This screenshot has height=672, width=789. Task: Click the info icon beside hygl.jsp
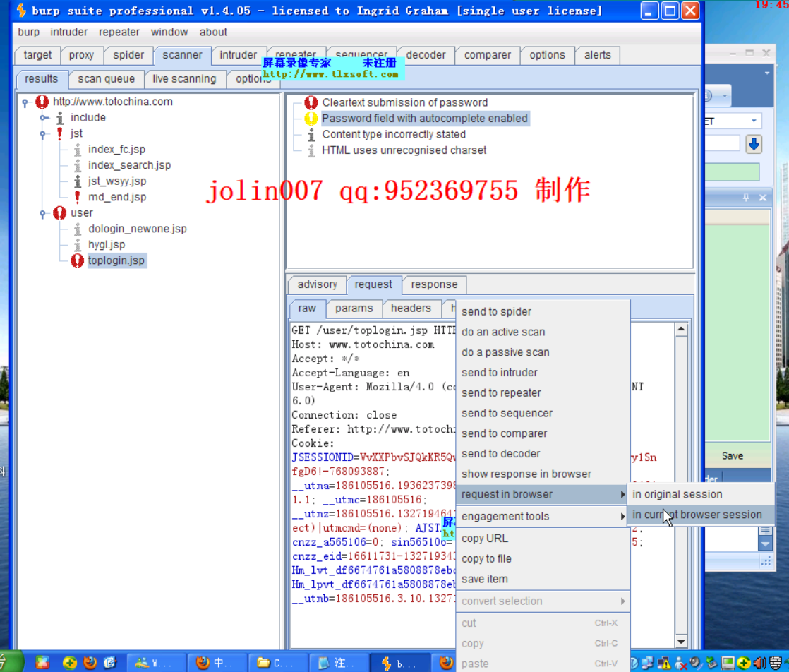pos(78,245)
